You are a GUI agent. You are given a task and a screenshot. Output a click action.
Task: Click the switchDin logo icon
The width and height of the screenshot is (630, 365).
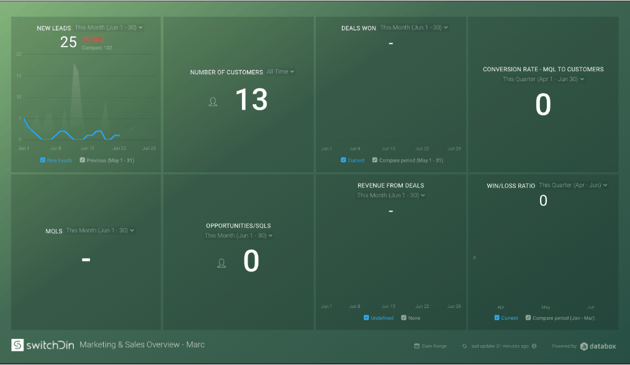coord(17,345)
